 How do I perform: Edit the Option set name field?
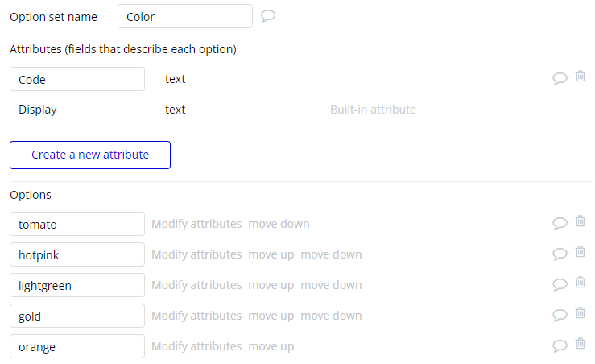coord(184,16)
